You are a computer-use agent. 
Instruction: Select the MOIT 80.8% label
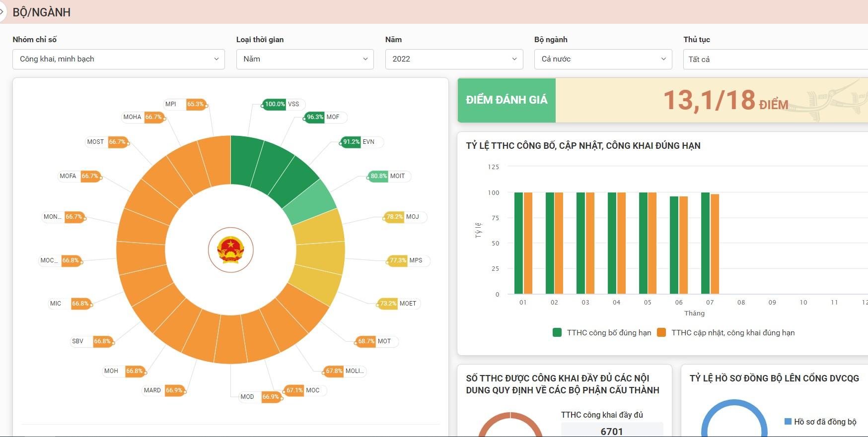coord(388,176)
